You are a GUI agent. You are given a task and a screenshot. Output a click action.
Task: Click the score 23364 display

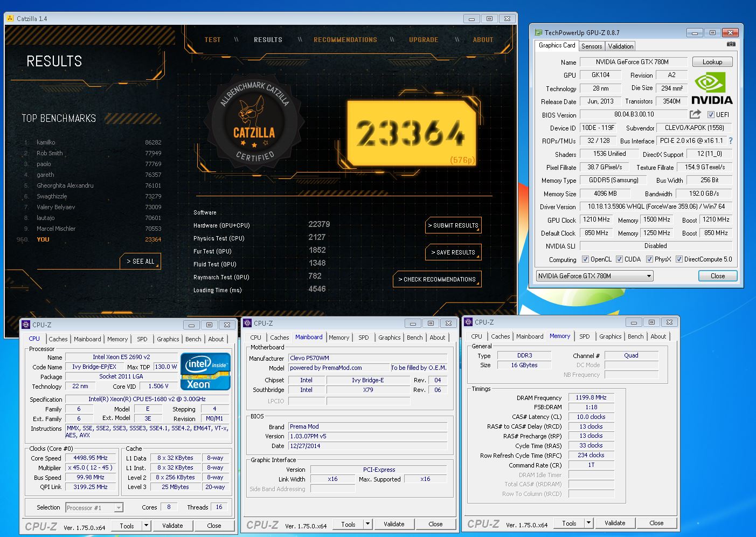(x=411, y=133)
